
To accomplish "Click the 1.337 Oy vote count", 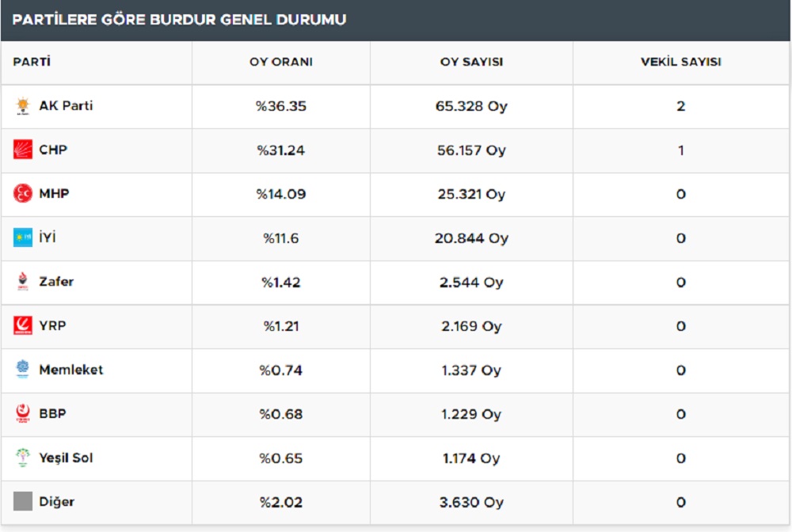I will (471, 370).
